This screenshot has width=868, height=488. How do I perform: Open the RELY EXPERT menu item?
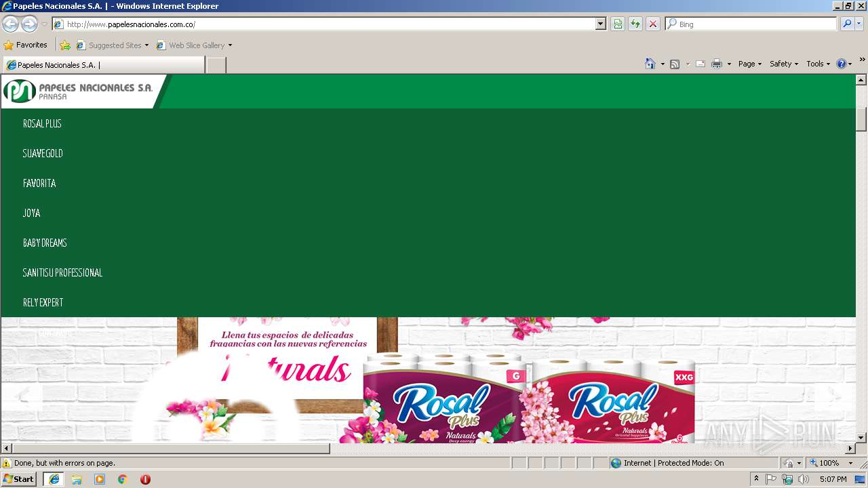tap(43, 303)
